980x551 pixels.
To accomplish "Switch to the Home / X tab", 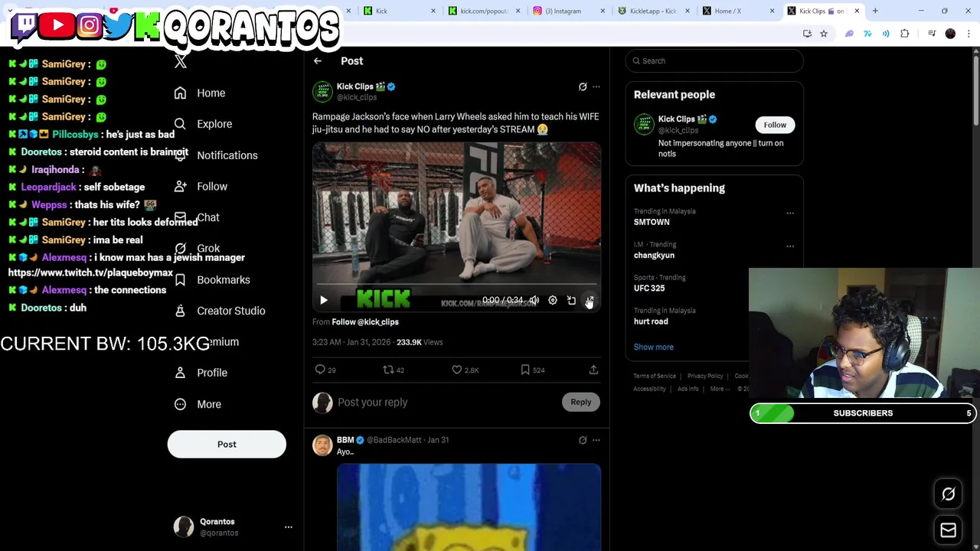I will coord(737,11).
